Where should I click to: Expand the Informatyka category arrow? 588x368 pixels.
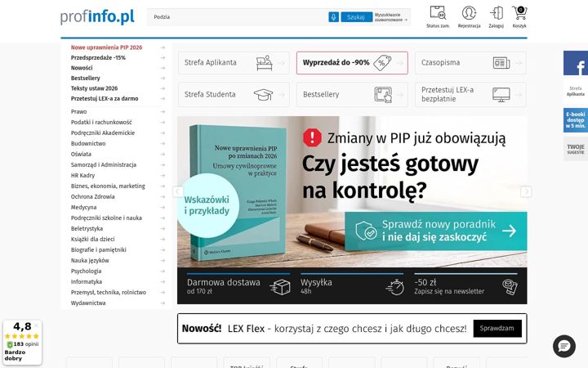(163, 281)
